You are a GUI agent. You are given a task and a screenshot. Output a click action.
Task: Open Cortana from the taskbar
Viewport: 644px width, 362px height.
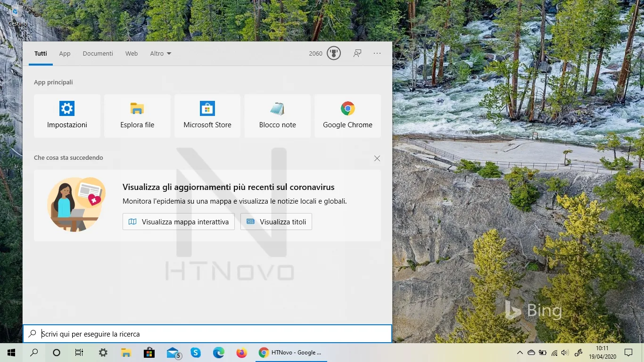[57, 353]
